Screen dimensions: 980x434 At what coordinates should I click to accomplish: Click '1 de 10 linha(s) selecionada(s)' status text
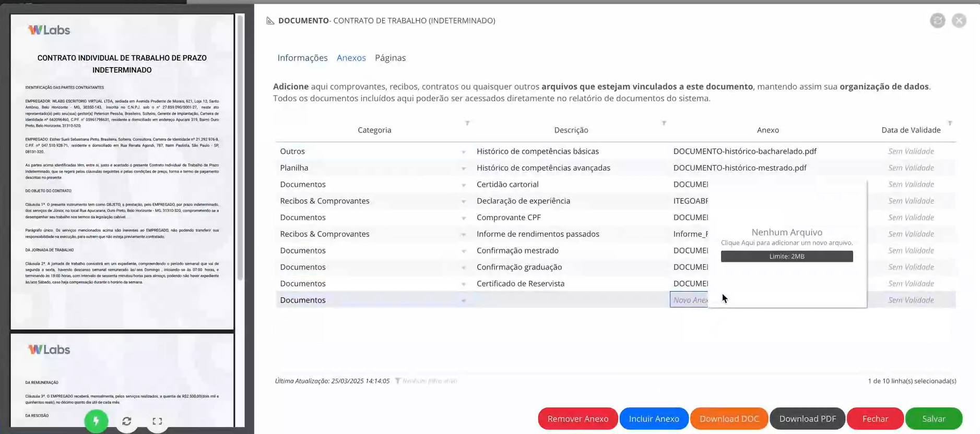click(x=912, y=381)
